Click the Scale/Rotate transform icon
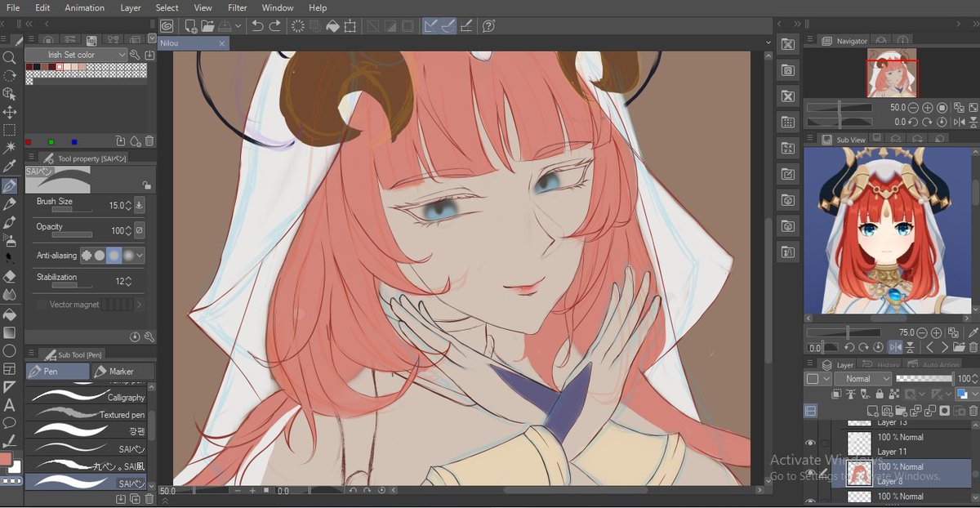The width and height of the screenshot is (980, 508). pos(350,26)
